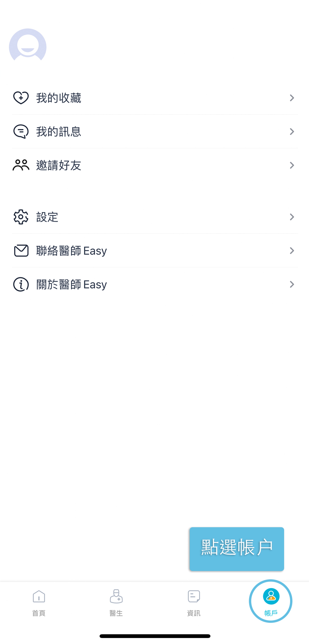Open 我的訊息 (My Messages)
The height and width of the screenshot is (644, 309).
[x=154, y=131]
